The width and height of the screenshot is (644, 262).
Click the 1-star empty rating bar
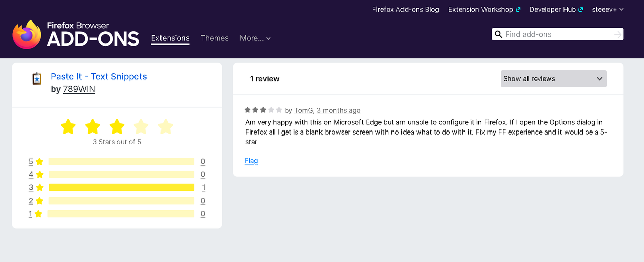(x=121, y=214)
